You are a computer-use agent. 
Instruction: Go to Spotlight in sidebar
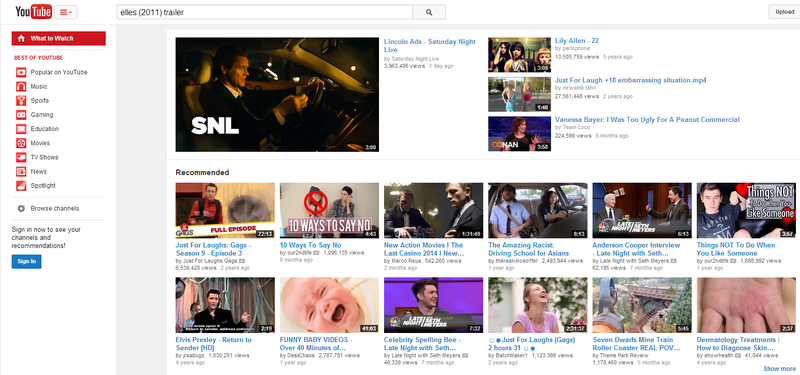click(x=43, y=186)
